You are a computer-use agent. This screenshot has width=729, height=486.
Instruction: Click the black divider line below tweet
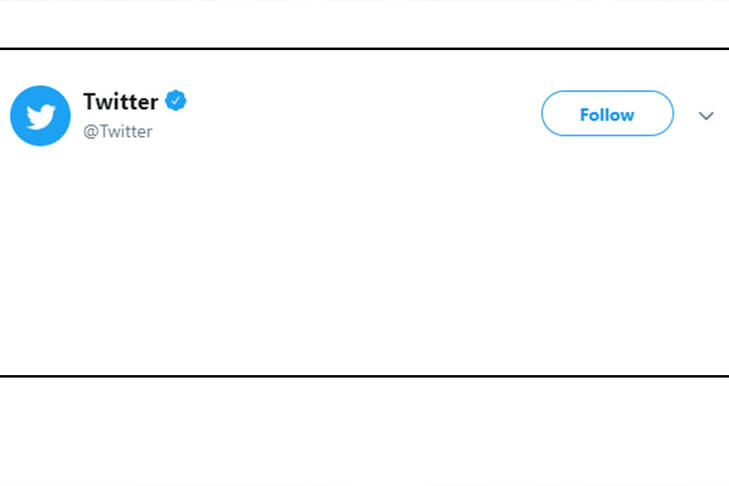[x=364, y=376]
